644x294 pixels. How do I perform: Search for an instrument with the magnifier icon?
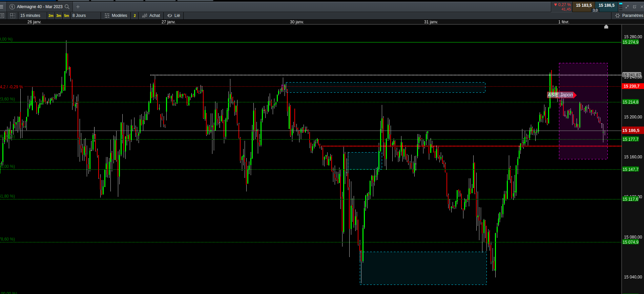click(x=67, y=7)
